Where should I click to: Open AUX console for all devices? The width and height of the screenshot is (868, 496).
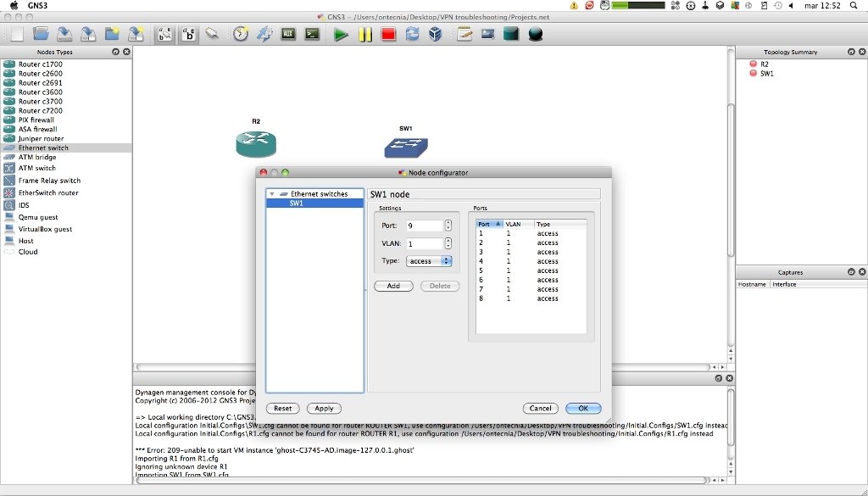tap(288, 34)
